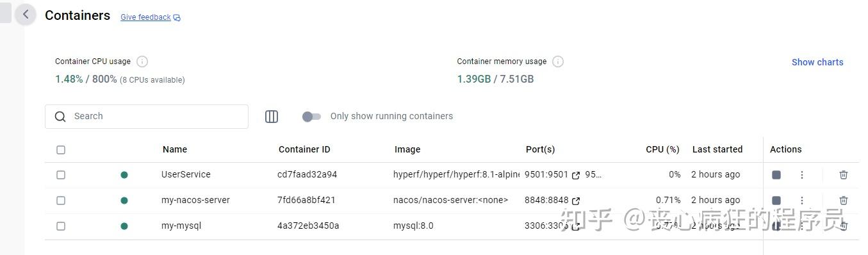Focus the Search containers field
868x255 pixels.
tap(147, 116)
